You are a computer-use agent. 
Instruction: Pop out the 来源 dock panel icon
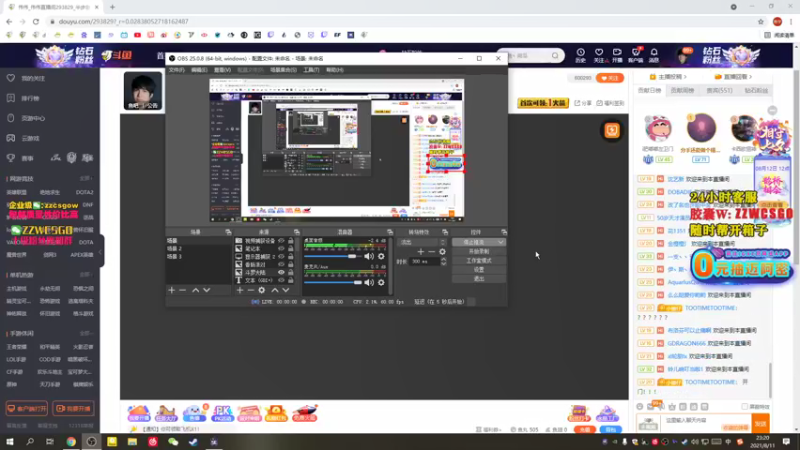coord(296,232)
